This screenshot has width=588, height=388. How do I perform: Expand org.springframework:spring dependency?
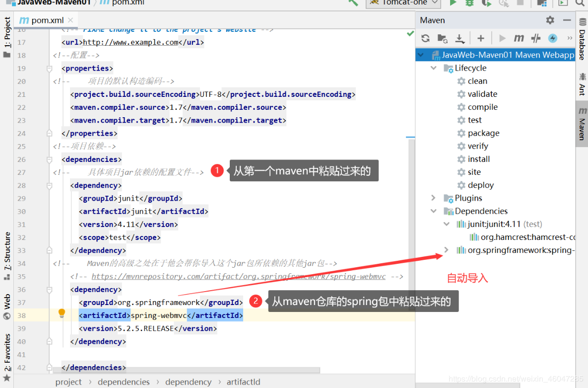(x=447, y=250)
